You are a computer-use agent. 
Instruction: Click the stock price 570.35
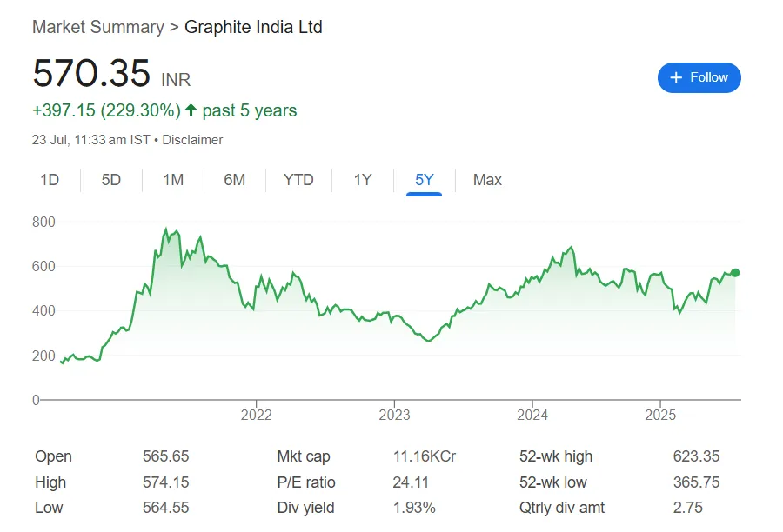pos(91,75)
